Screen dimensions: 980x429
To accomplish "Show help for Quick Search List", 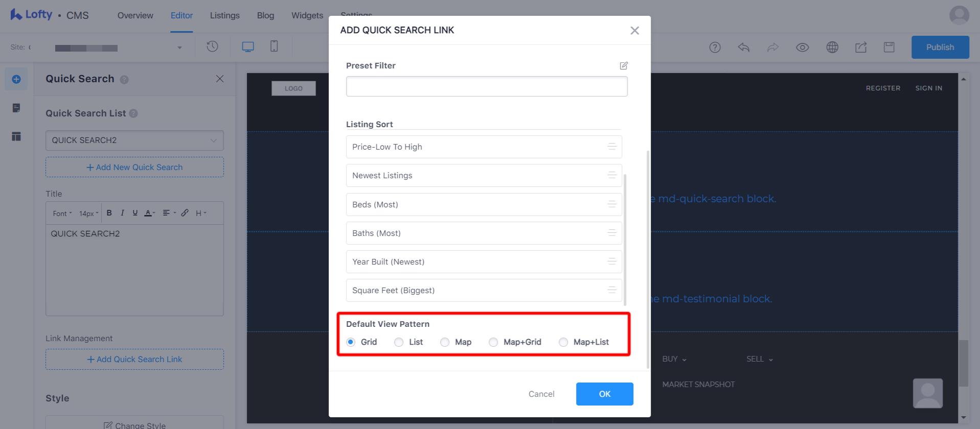I will coord(133,113).
